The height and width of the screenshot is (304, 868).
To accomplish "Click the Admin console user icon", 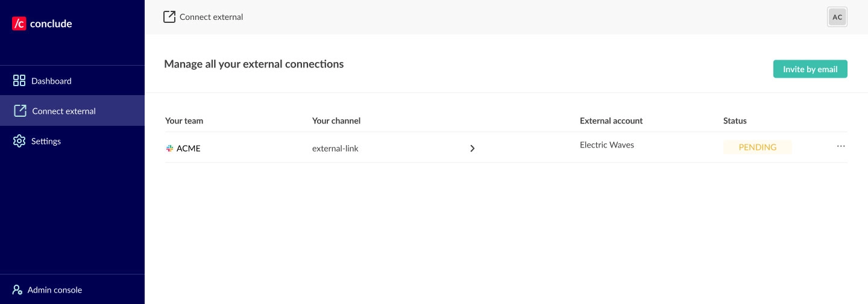I will tap(17, 290).
